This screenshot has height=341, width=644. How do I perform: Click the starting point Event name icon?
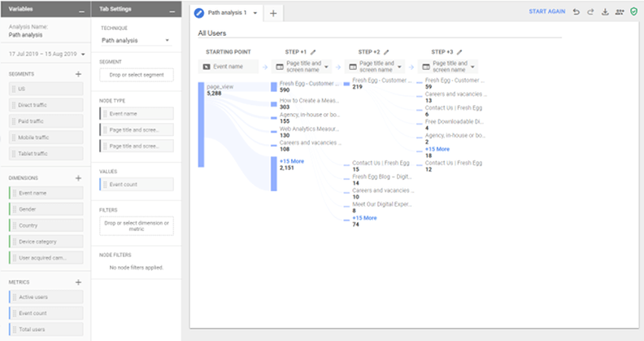[x=207, y=67]
